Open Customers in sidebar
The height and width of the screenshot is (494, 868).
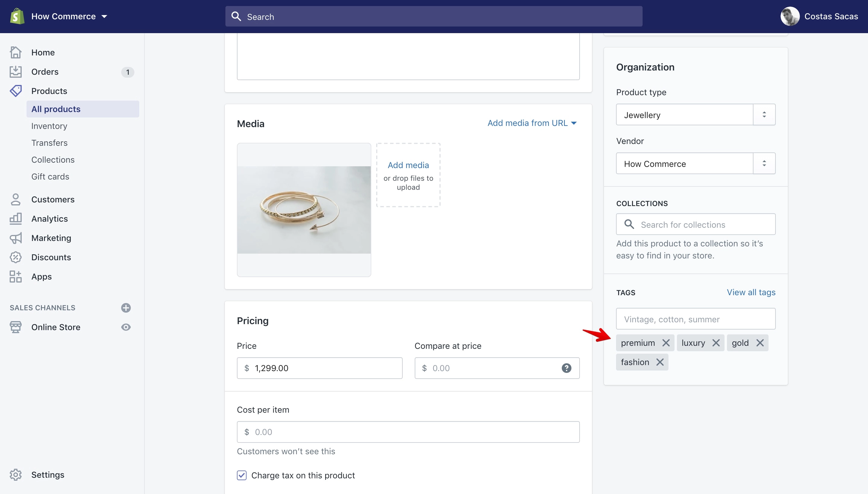[53, 199]
